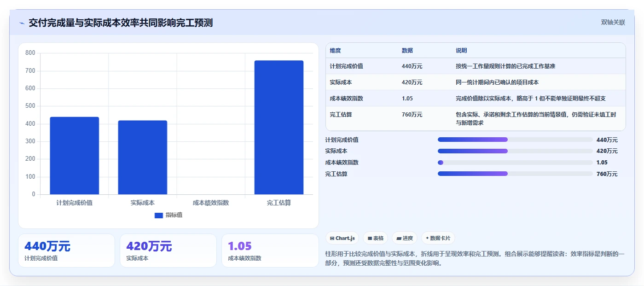Select table cell 760万元
This screenshot has height=286, width=644.
(412, 115)
